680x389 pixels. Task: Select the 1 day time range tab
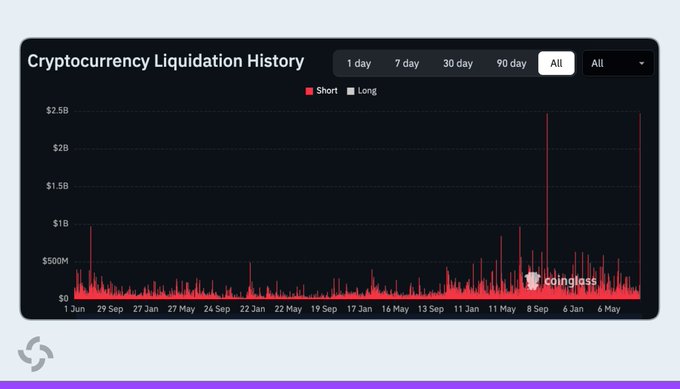pyautogui.click(x=359, y=63)
